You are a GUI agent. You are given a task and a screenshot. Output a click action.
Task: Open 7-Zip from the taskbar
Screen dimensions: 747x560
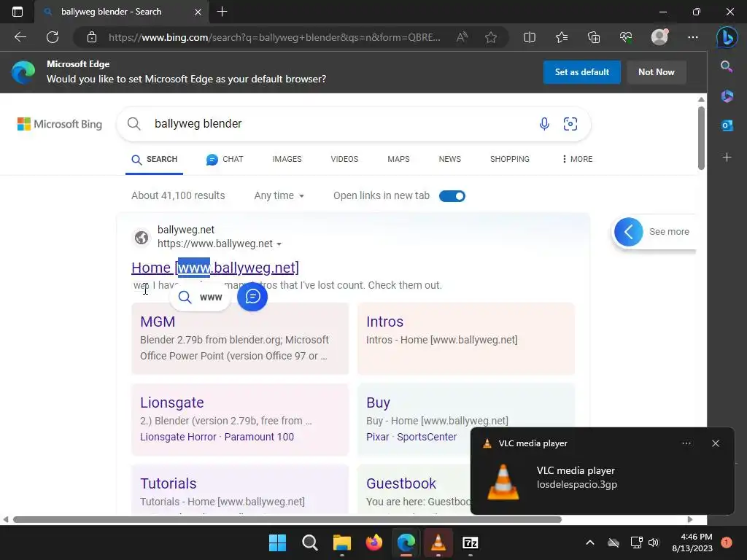(471, 542)
